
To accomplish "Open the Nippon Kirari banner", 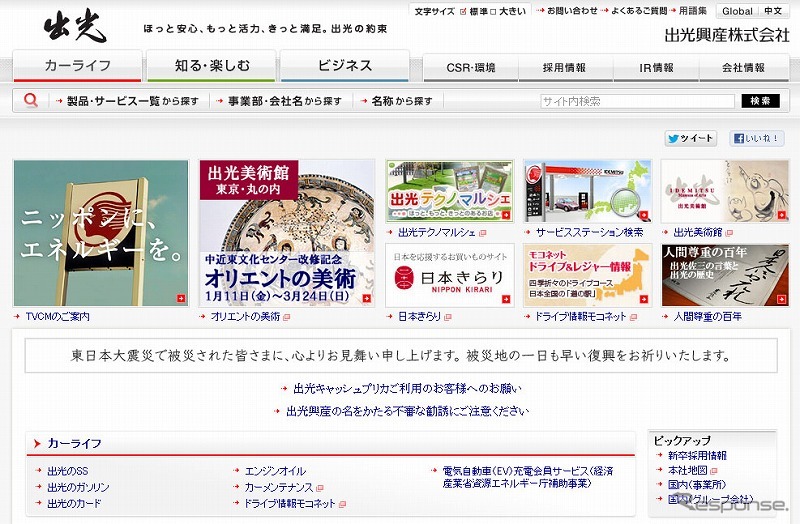I will click(449, 274).
